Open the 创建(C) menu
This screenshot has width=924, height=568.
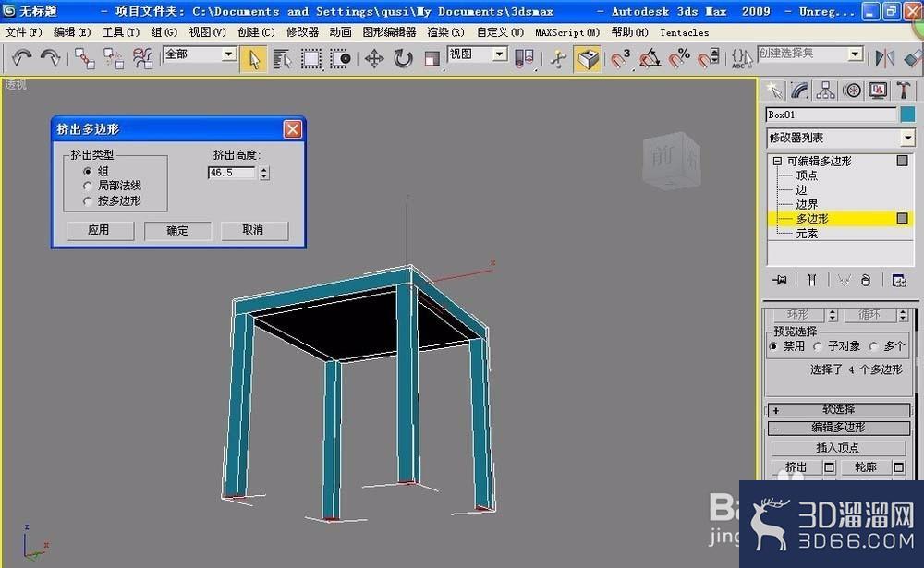tap(256, 32)
